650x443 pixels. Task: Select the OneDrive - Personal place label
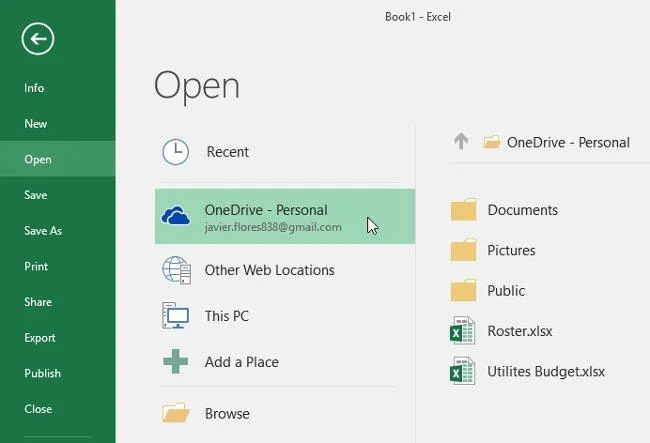pos(266,210)
